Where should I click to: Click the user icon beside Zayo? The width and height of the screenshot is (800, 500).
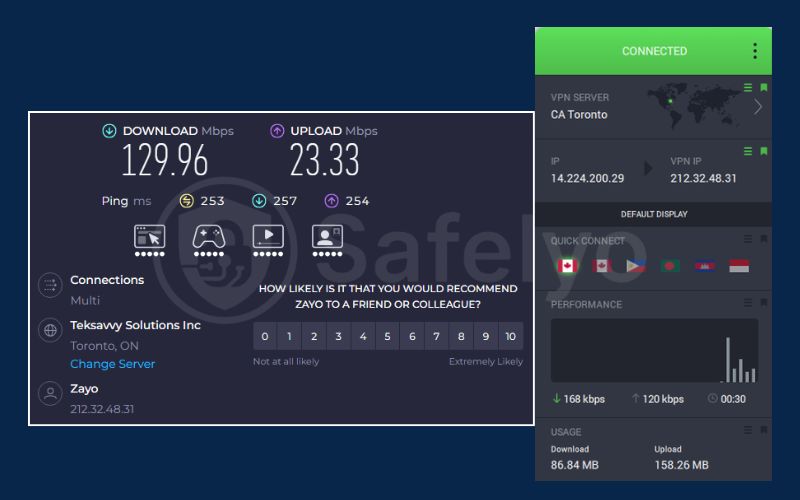(x=50, y=393)
